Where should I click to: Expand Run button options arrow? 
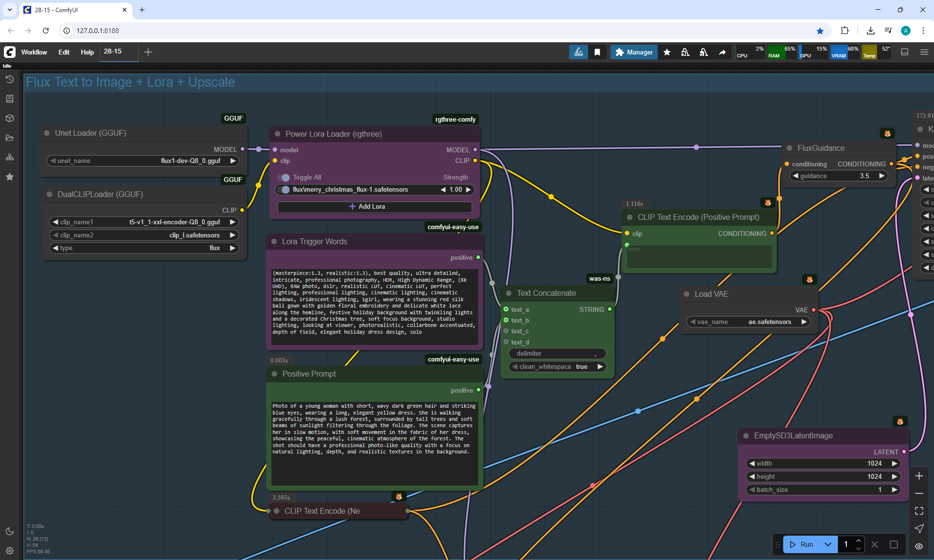tap(828, 544)
